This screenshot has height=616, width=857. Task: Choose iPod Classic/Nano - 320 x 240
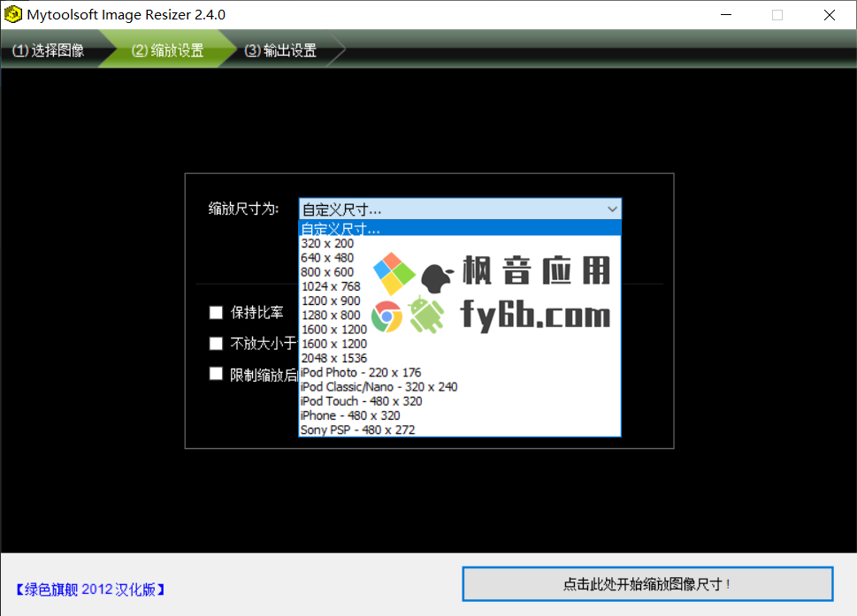[x=460, y=386]
